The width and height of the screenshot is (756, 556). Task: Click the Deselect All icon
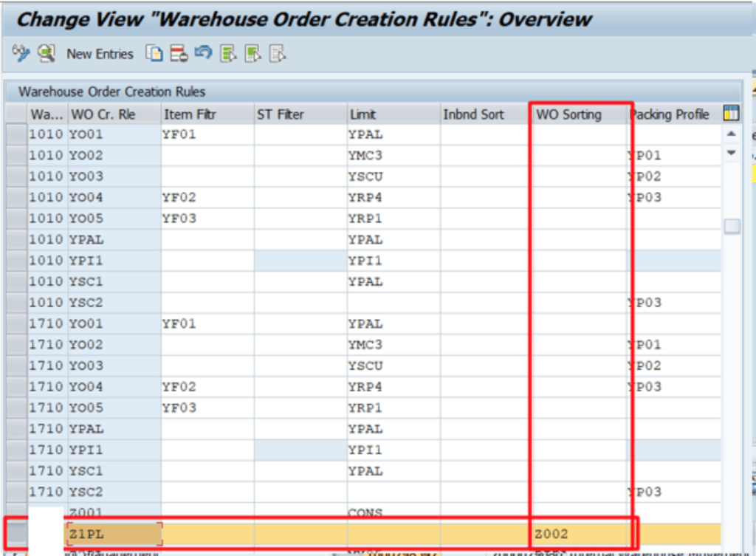tap(278, 53)
